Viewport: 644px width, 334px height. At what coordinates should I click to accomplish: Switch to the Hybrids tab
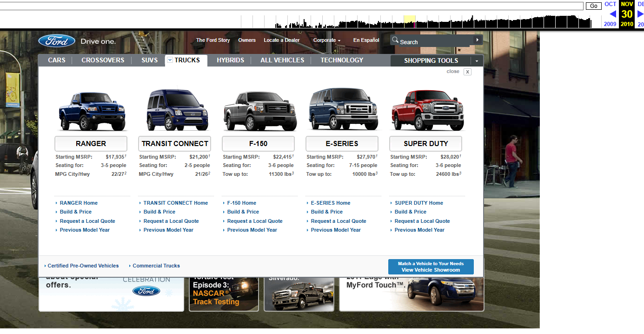pos(230,60)
